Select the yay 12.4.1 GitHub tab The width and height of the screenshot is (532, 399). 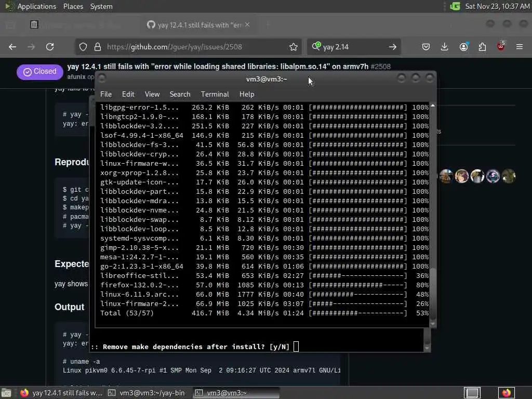click(x=199, y=25)
